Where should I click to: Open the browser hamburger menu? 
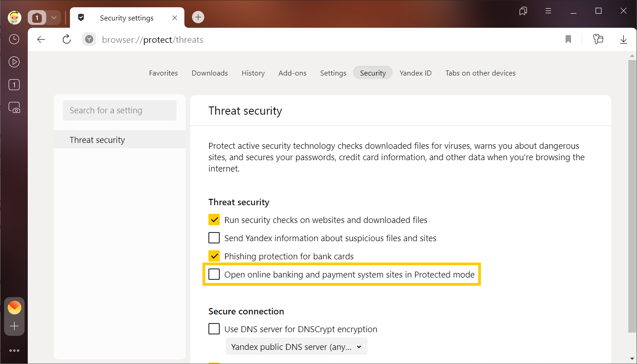548,11
